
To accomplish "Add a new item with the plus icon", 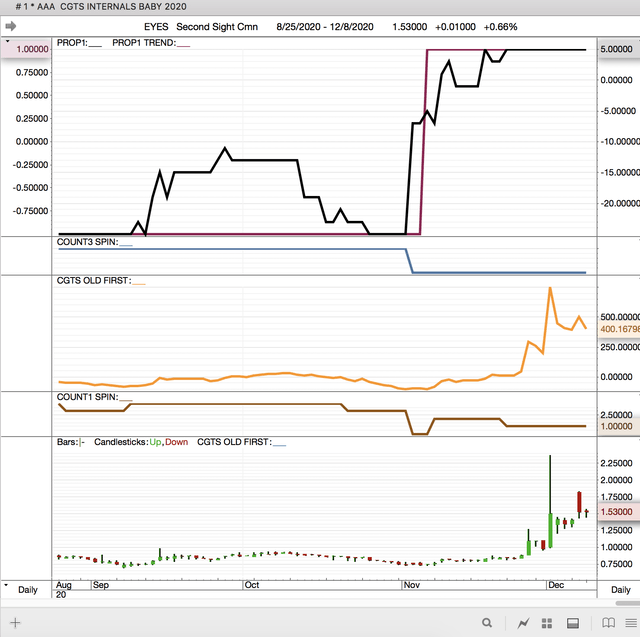I will 15,623.
